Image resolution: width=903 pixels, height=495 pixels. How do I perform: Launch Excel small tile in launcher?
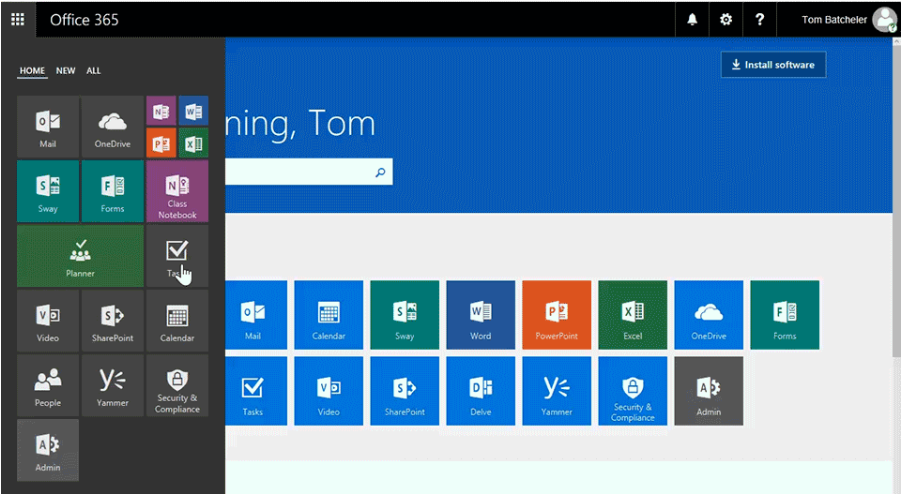194,143
